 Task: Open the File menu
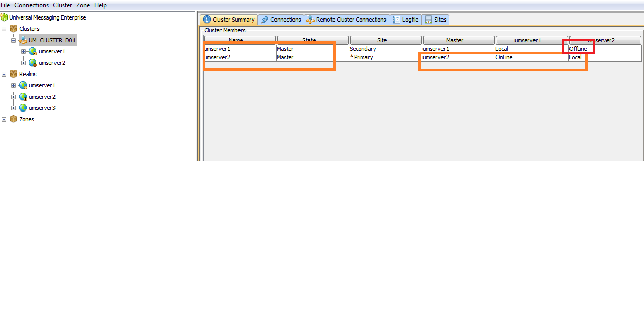pyautogui.click(x=5, y=5)
